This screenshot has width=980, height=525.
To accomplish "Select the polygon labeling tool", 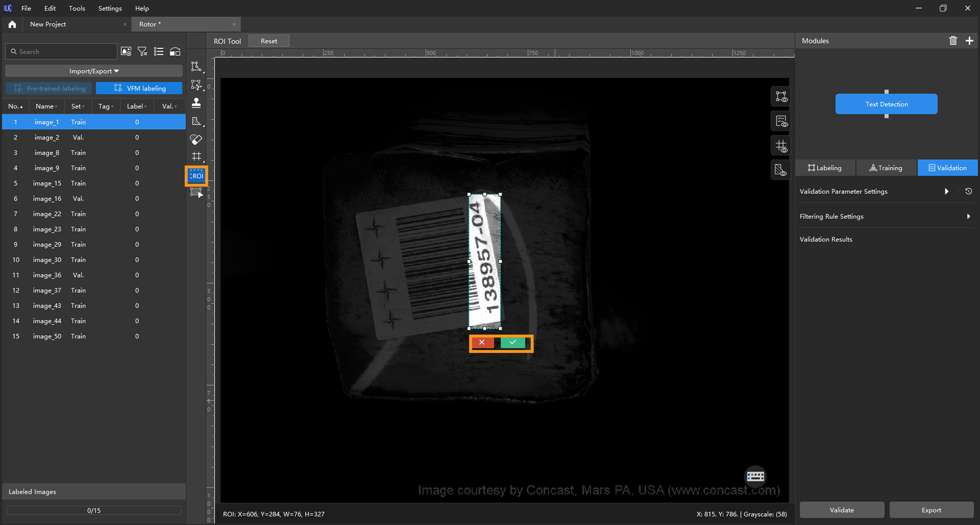I will coord(196,67).
